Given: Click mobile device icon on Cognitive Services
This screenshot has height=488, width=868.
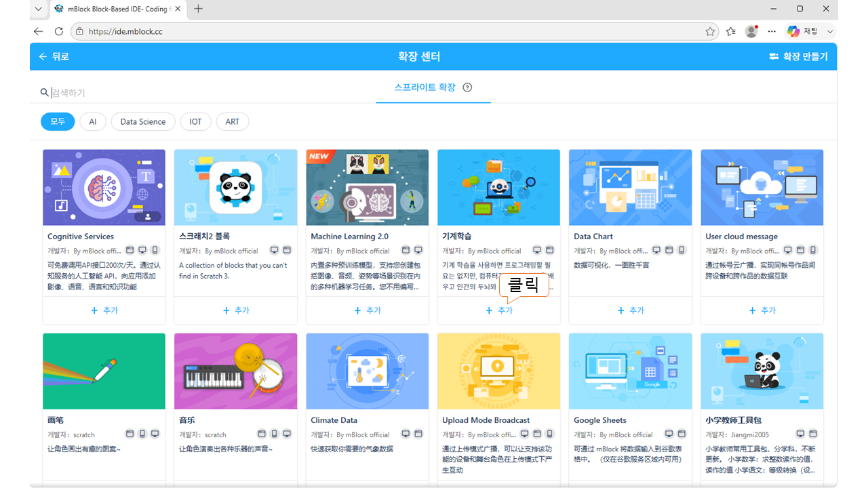Looking at the screenshot, I should click(x=155, y=251).
